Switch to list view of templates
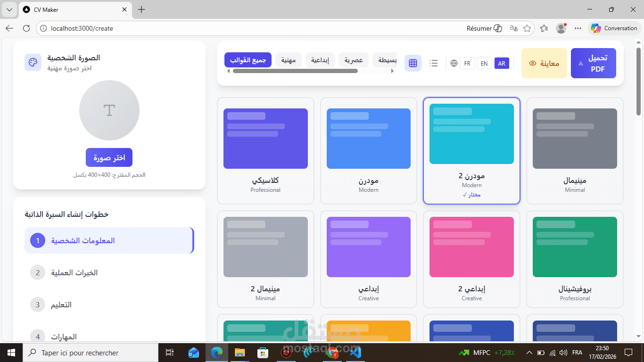 point(433,63)
